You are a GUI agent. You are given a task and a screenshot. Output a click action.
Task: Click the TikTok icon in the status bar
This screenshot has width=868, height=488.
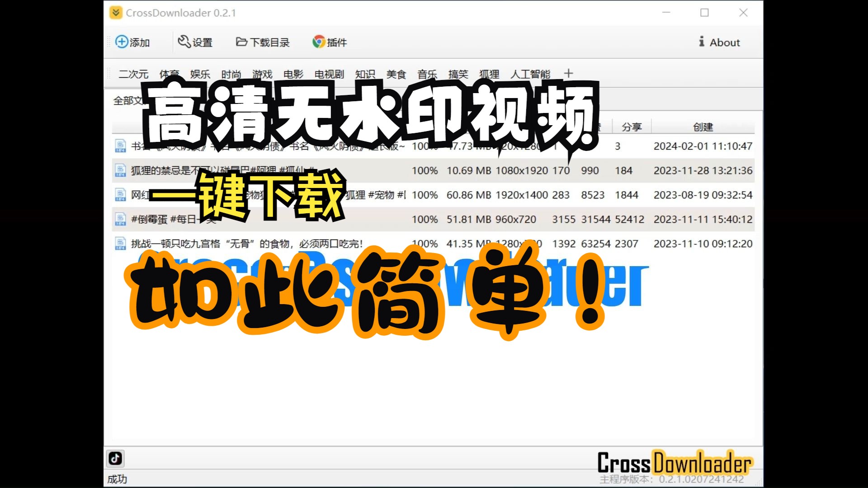click(115, 458)
